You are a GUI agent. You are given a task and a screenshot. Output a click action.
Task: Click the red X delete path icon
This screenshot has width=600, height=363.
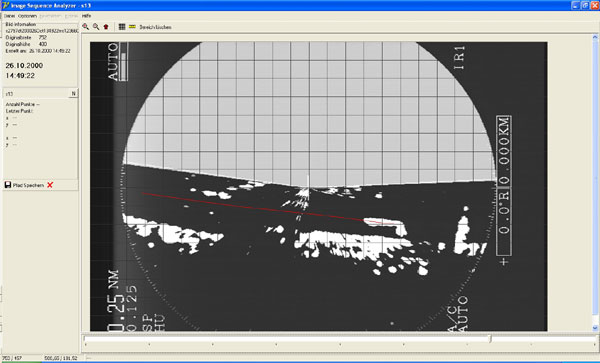coord(50,185)
